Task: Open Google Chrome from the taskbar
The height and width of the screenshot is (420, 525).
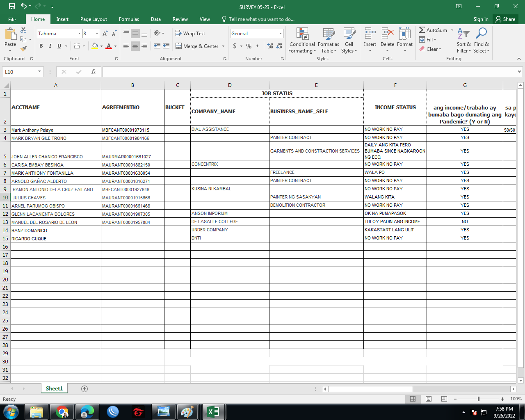Action: click(62, 412)
